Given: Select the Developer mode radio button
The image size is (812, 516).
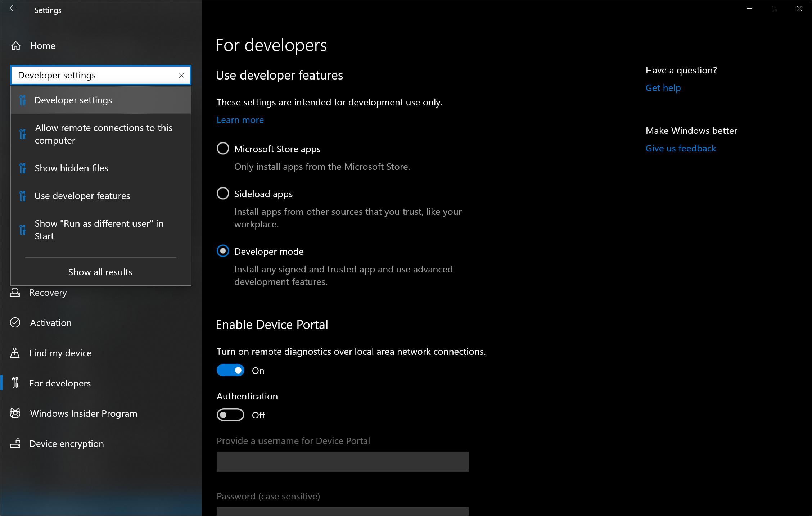Looking at the screenshot, I should pyautogui.click(x=224, y=251).
